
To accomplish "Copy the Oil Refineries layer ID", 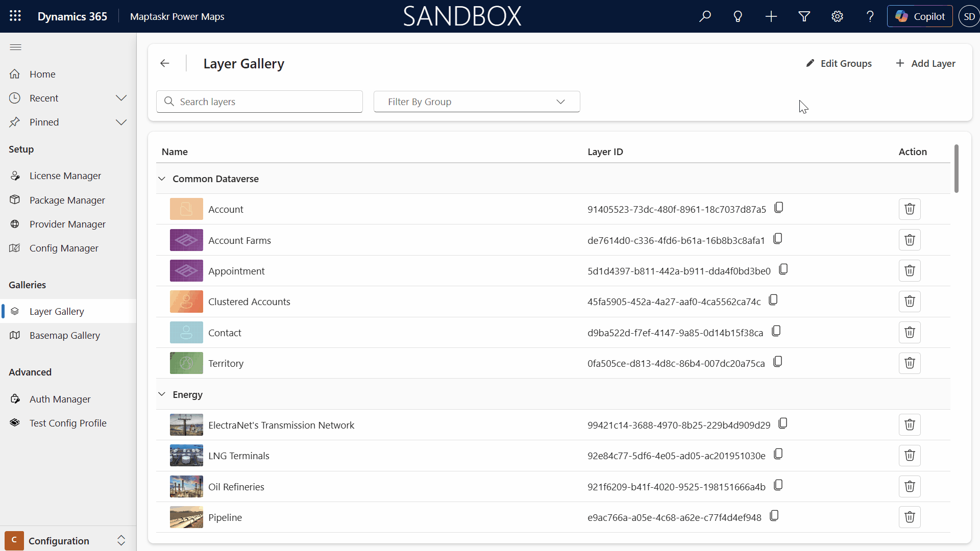I will [778, 485].
